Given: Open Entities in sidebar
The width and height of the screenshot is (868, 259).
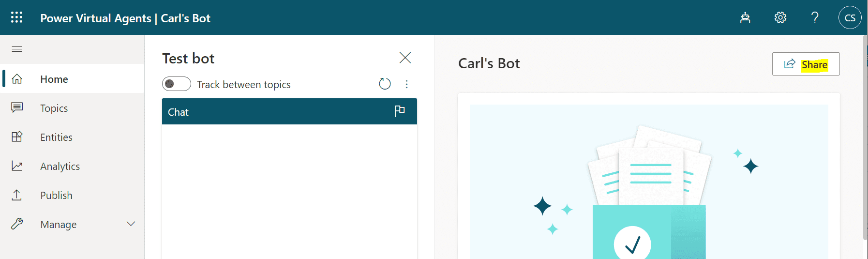Looking at the screenshot, I should pos(73,137).
